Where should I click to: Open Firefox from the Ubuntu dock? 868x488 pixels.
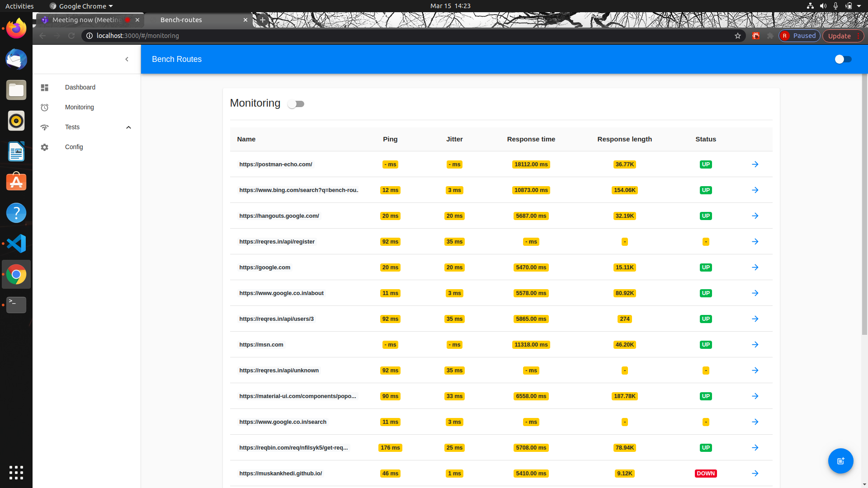[x=16, y=28]
